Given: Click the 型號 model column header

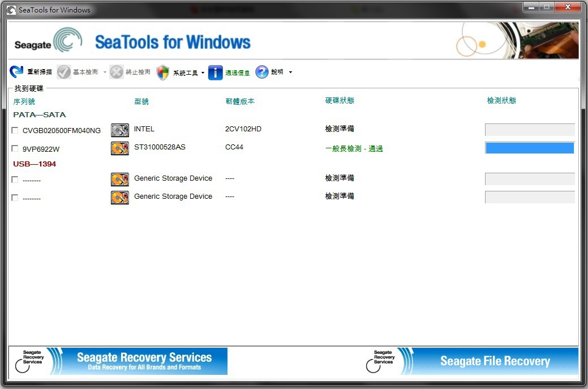Looking at the screenshot, I should (141, 101).
